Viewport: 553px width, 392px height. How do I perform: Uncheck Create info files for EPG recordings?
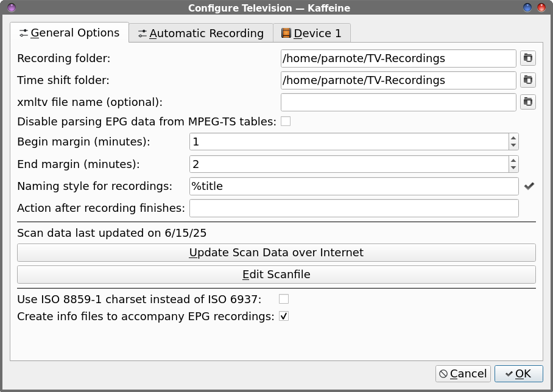click(284, 316)
